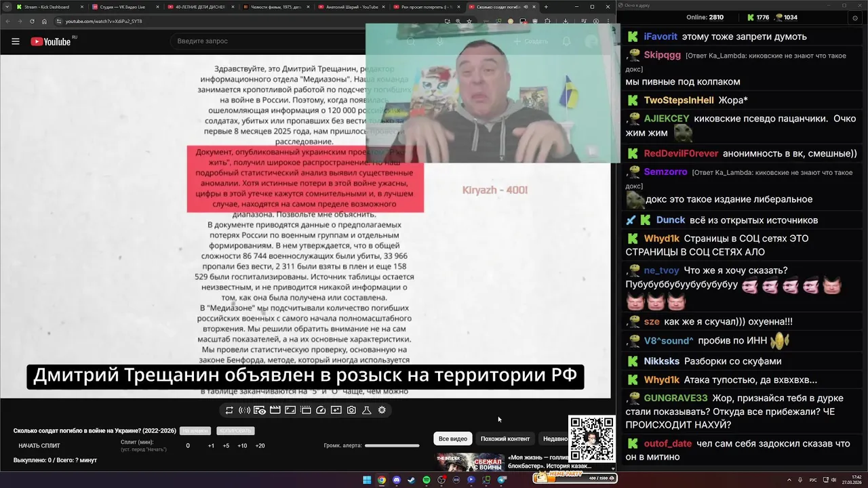
Task: Open the browser extensions puzzle icon
Action: click(x=547, y=21)
